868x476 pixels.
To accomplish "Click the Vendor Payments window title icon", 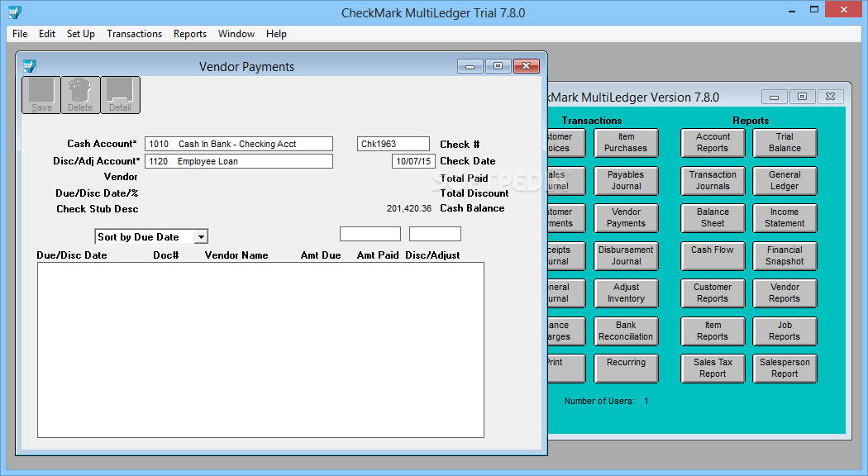I will pos(29,66).
